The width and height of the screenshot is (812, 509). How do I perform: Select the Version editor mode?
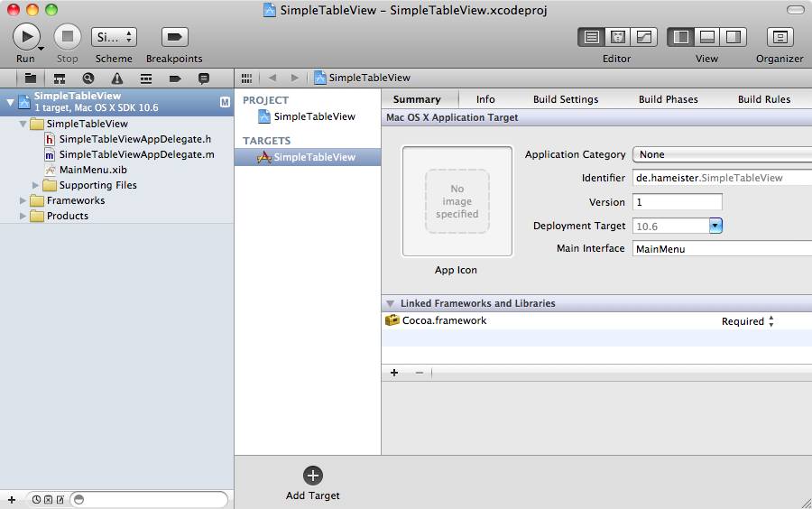[x=644, y=37]
